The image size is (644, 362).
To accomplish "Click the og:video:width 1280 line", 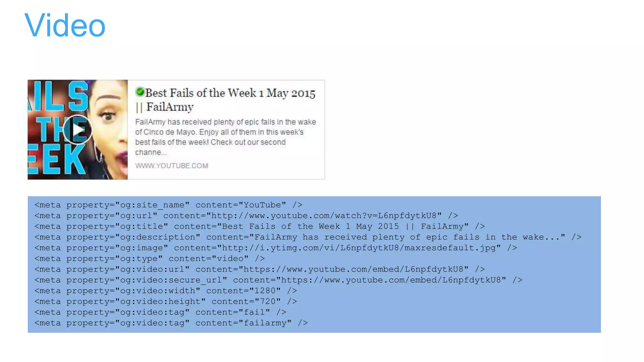I will (165, 291).
